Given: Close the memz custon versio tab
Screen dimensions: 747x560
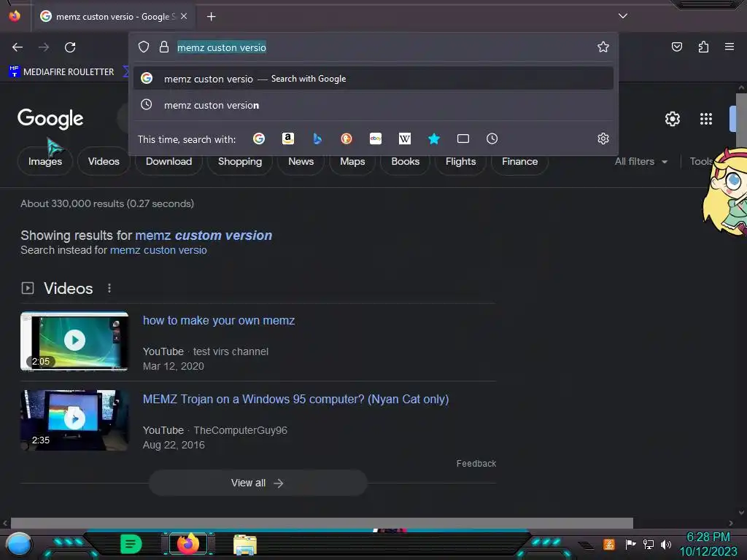Looking at the screenshot, I should [x=184, y=16].
